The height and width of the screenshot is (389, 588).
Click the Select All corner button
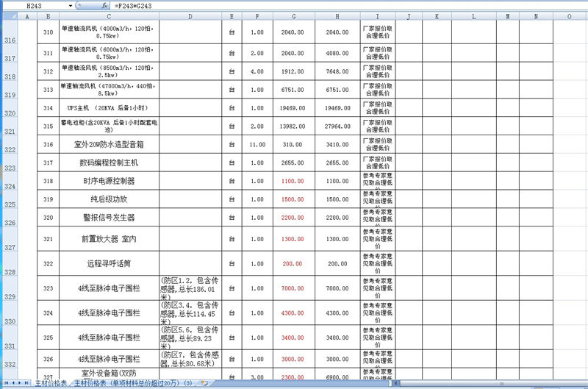(7, 16)
